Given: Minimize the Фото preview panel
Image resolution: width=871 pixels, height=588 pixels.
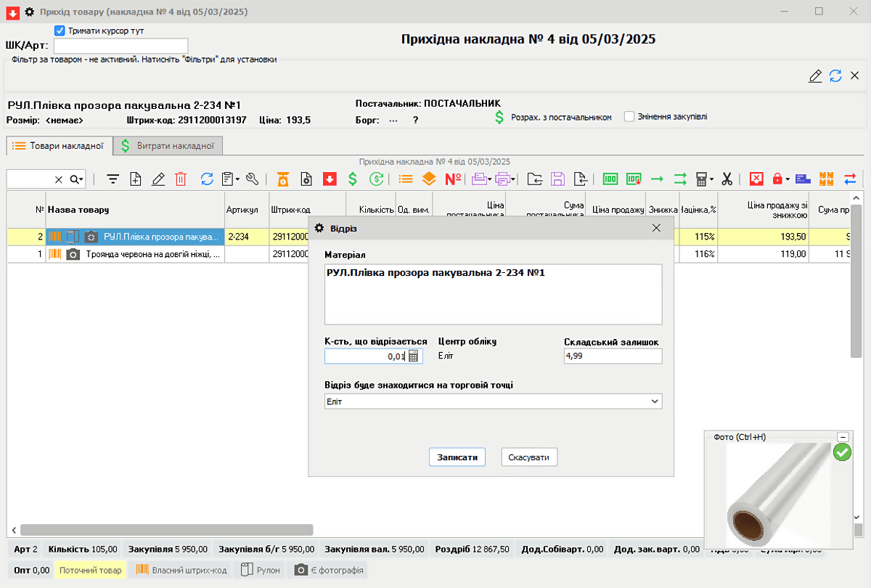Looking at the screenshot, I should (842, 437).
